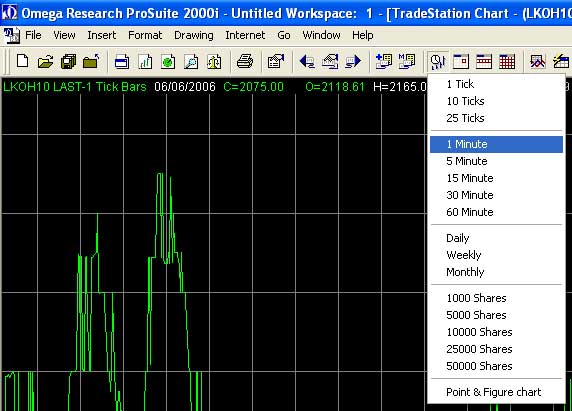572x411 pixels.
Task: Print using the printer icon
Action: coord(245,61)
